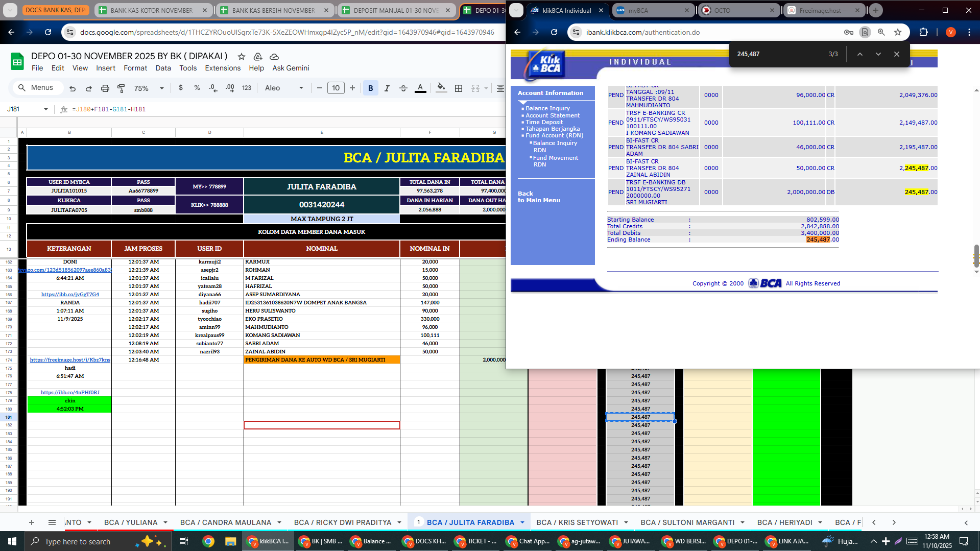This screenshot has height=551, width=980.
Task: Open the Insert menu in Sheets
Action: 106,68
